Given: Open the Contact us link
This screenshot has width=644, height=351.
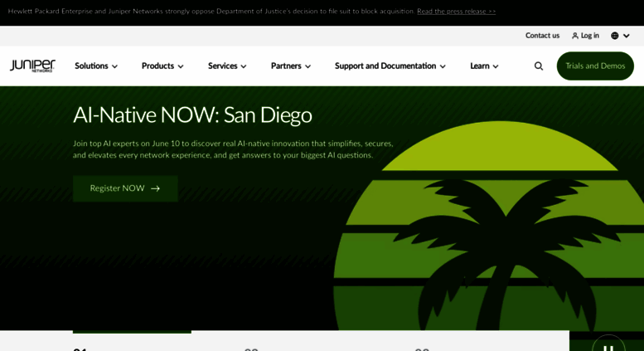Looking at the screenshot, I should (542, 36).
